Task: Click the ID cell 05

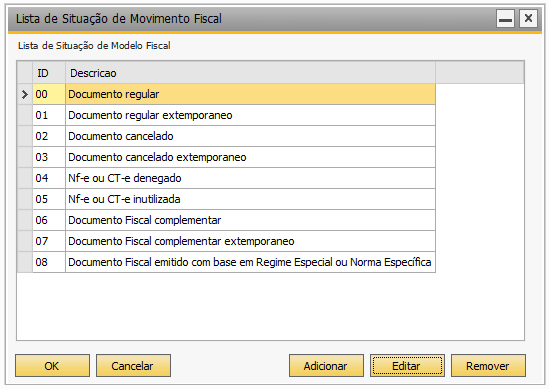Action: click(x=49, y=199)
